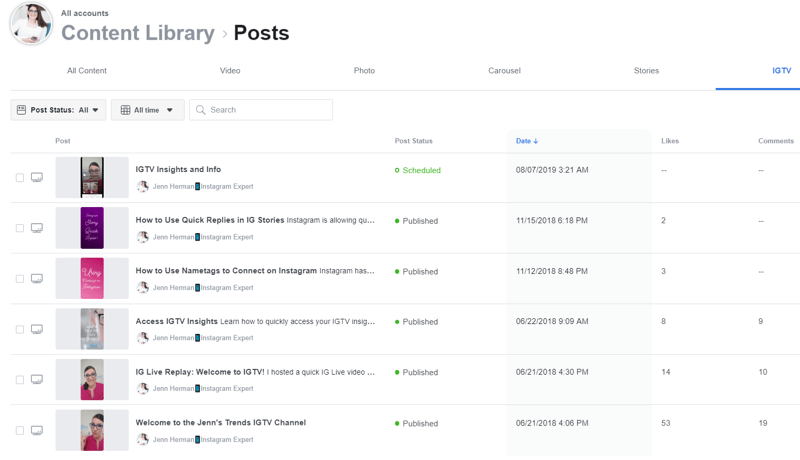Click the 19 comments count value
This screenshot has height=460, width=800.
(x=763, y=423)
